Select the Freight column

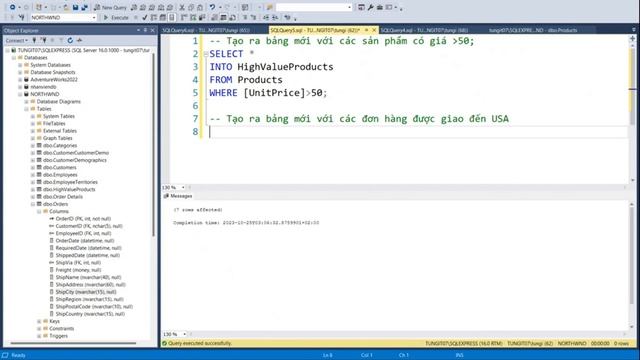tap(78, 270)
